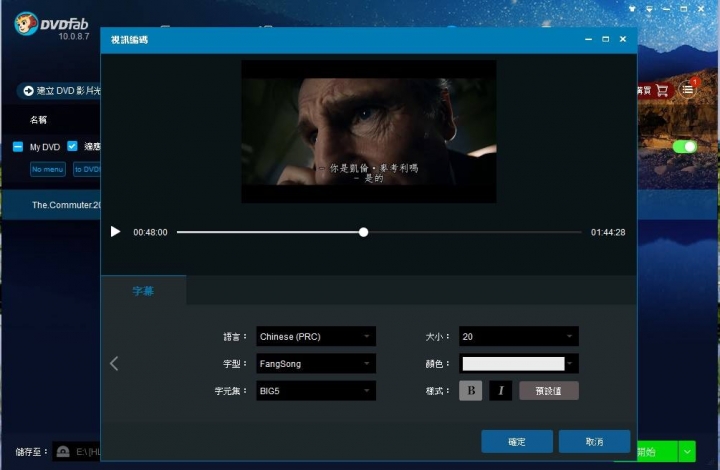
Task: Open the 顏色 color dropdown arrow
Action: click(570, 364)
